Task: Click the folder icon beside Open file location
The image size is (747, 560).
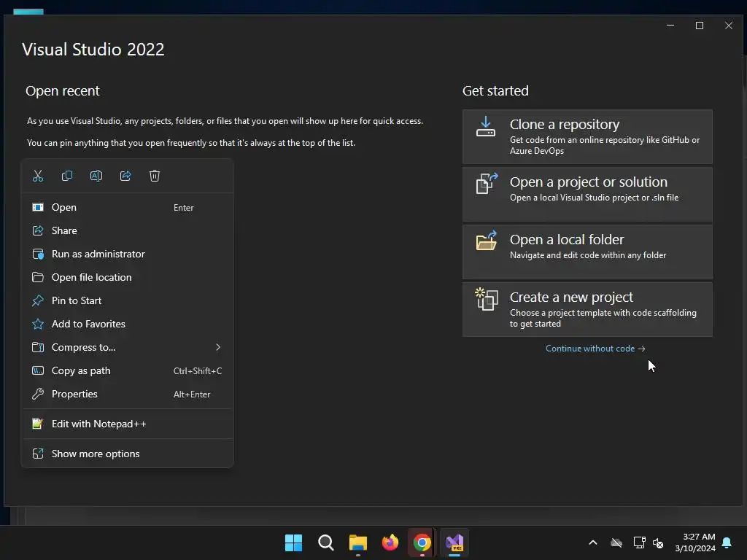Action: tap(38, 277)
